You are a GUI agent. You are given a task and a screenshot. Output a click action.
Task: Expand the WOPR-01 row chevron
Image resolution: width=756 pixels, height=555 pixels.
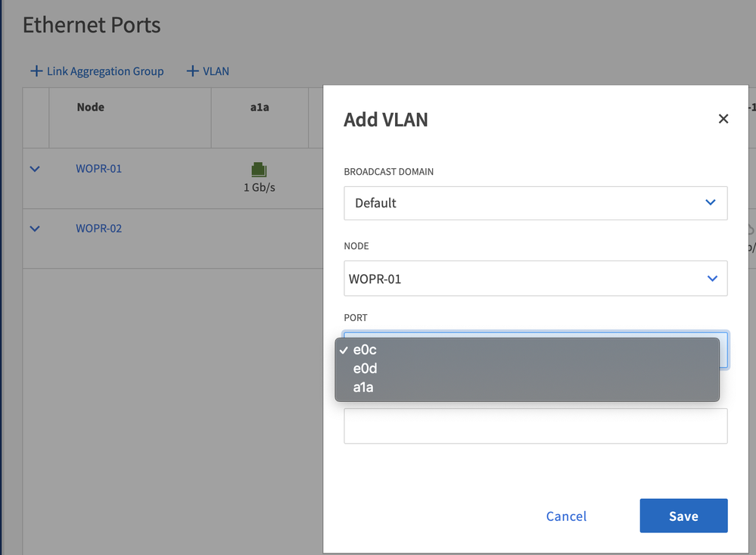pyautogui.click(x=35, y=169)
